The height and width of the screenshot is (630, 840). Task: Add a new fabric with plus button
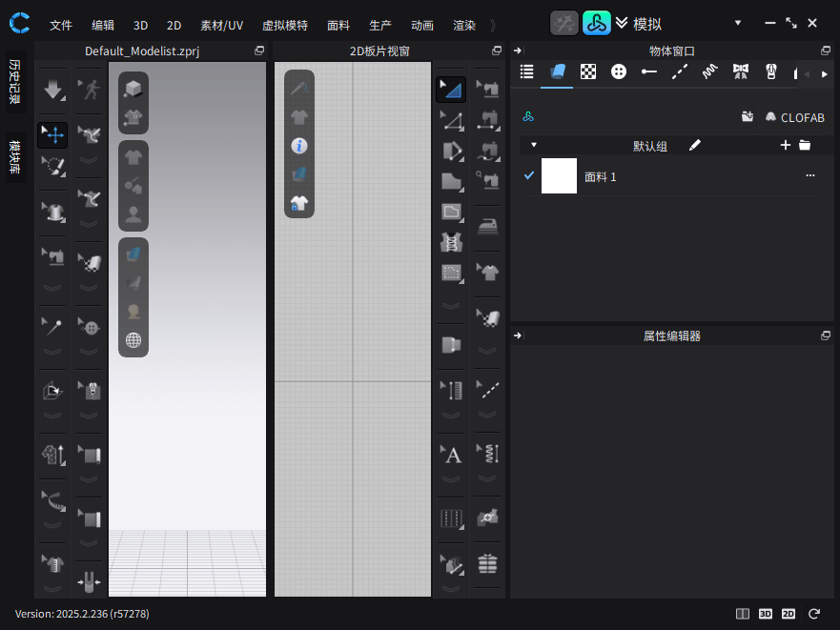click(x=786, y=145)
